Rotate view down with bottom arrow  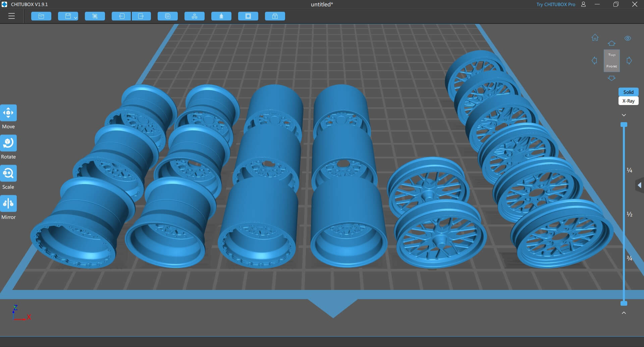[611, 78]
